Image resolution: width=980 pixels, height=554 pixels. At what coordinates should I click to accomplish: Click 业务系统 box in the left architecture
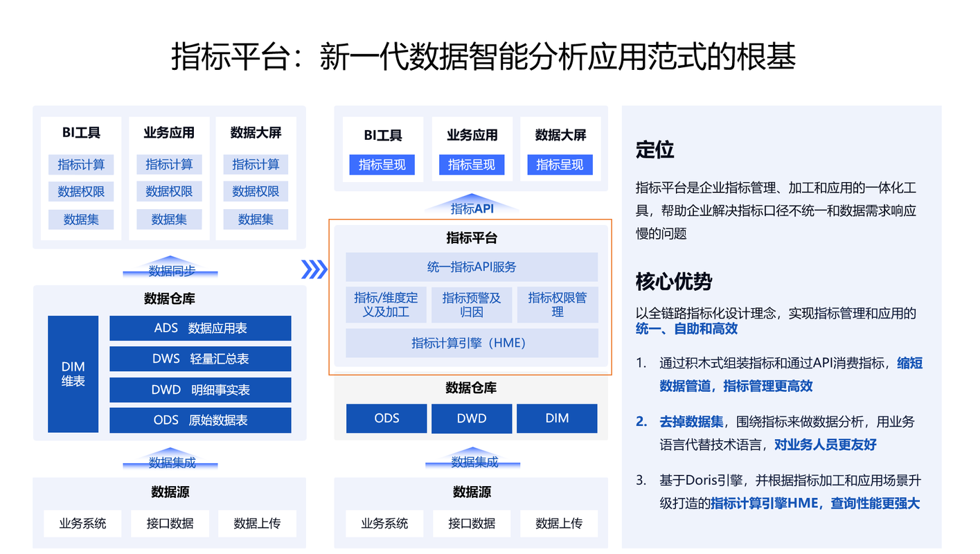[83, 524]
